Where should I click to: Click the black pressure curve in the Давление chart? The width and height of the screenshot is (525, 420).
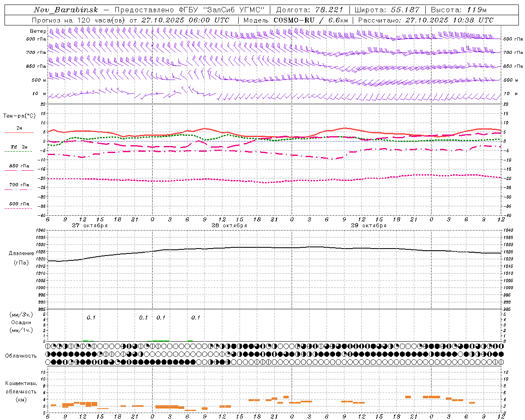click(275, 247)
